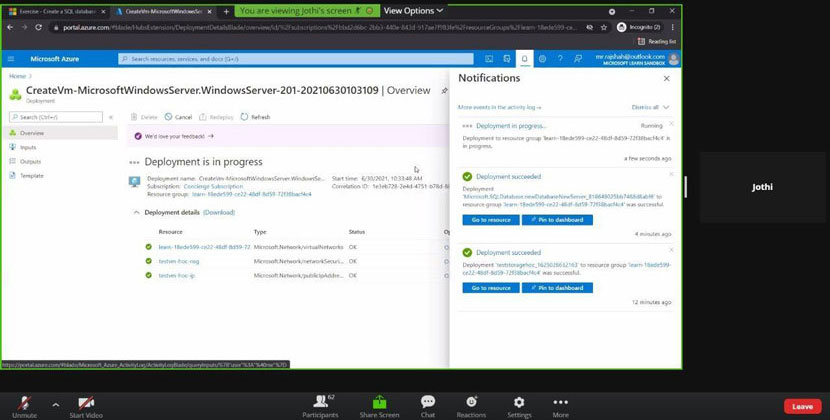This screenshot has height=420, width=830.
Task: Open Directories and subscriptions filter icon
Action: click(x=507, y=59)
